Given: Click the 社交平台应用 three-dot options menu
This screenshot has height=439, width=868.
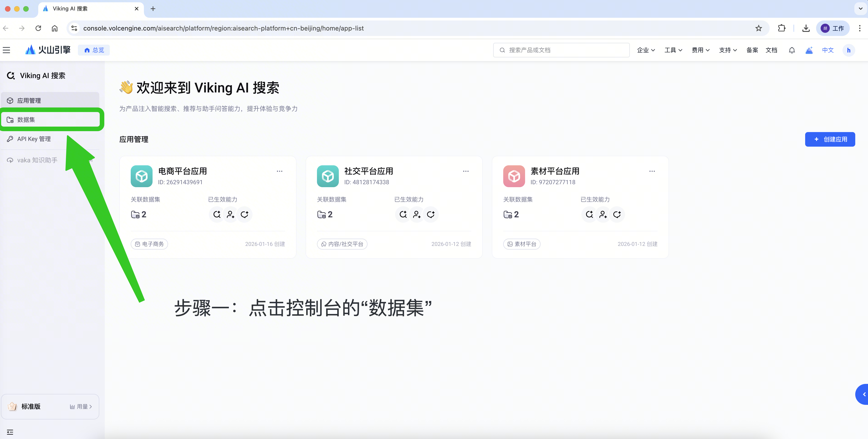Looking at the screenshot, I should (x=465, y=171).
